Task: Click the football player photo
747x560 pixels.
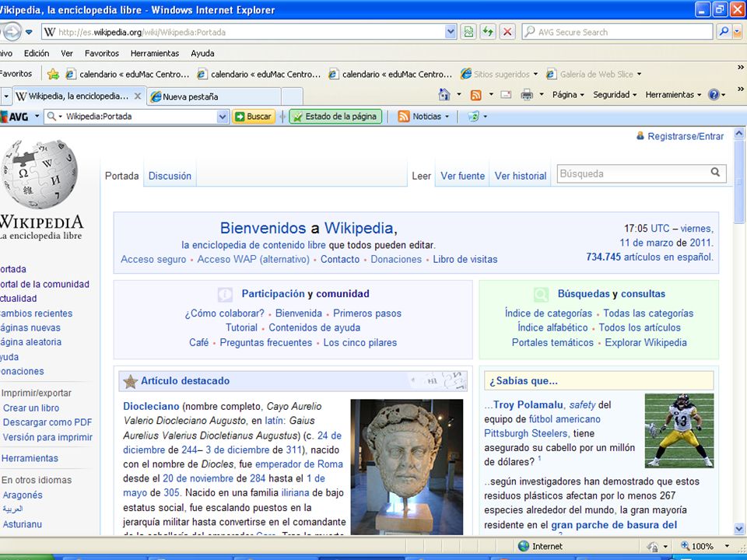Action: tap(679, 430)
